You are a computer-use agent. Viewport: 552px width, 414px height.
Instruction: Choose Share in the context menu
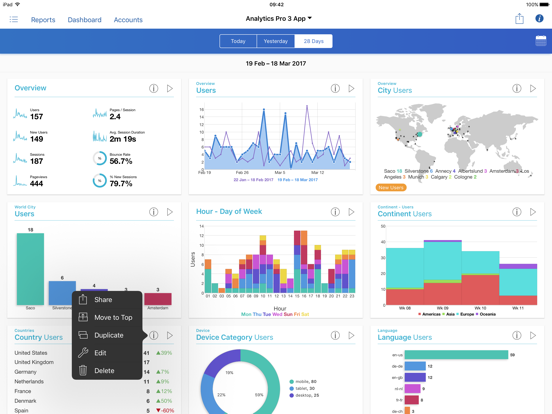(107, 300)
